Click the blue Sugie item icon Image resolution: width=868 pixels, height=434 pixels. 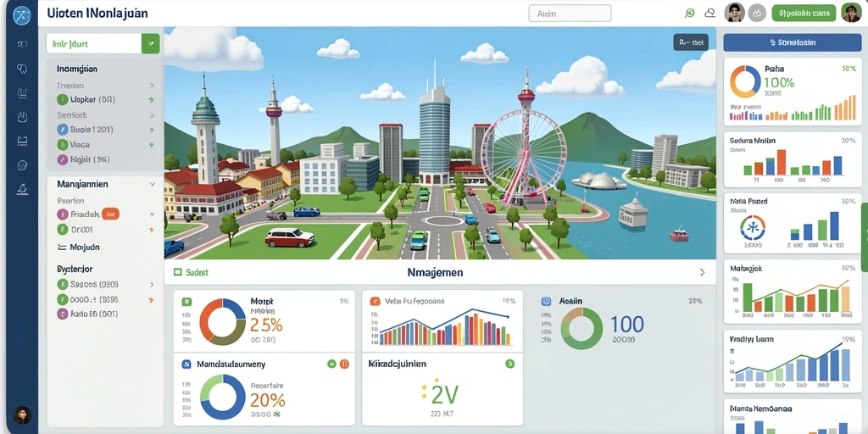point(63,130)
